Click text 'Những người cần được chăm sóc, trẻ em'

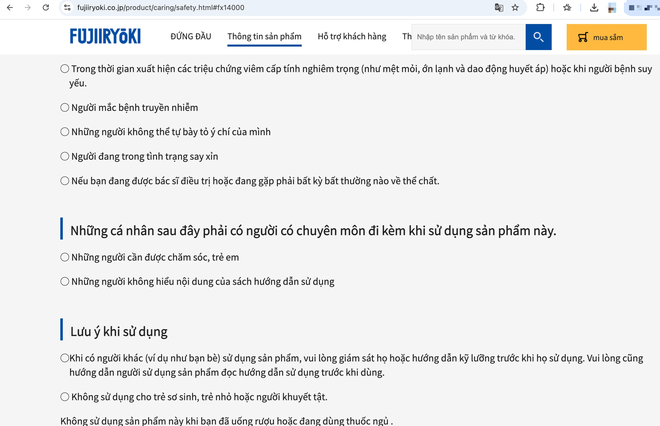[x=155, y=257]
